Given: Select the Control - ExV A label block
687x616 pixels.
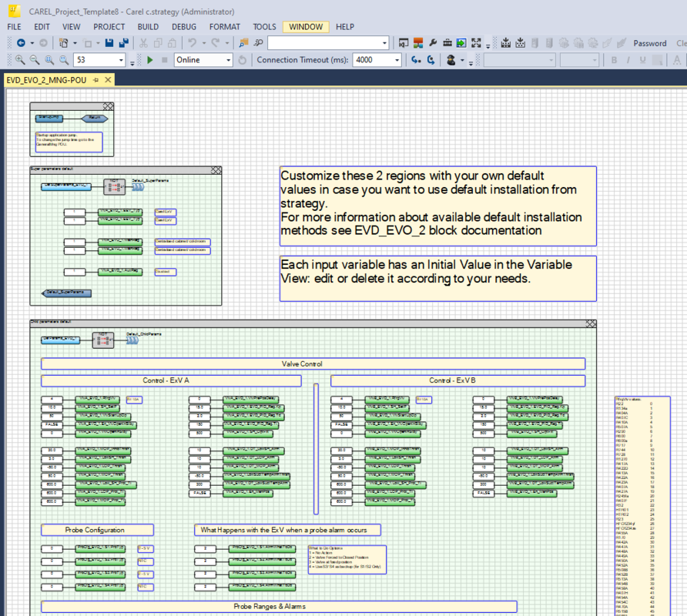Looking at the screenshot, I should click(171, 380).
